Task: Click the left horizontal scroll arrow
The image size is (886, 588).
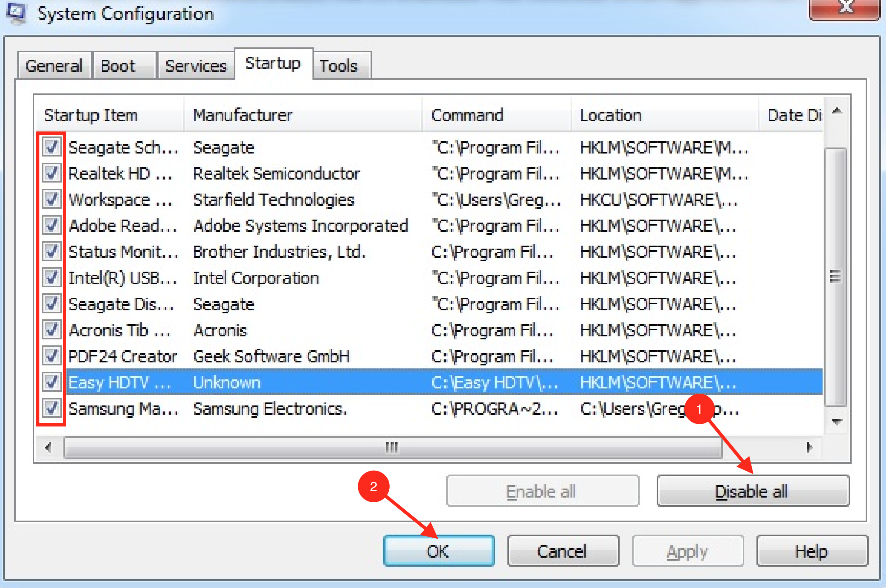Action: point(48,447)
